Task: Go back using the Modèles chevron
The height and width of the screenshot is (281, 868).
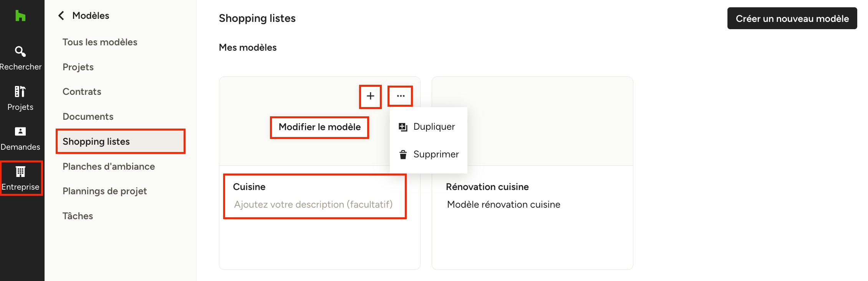Action: pos(61,15)
